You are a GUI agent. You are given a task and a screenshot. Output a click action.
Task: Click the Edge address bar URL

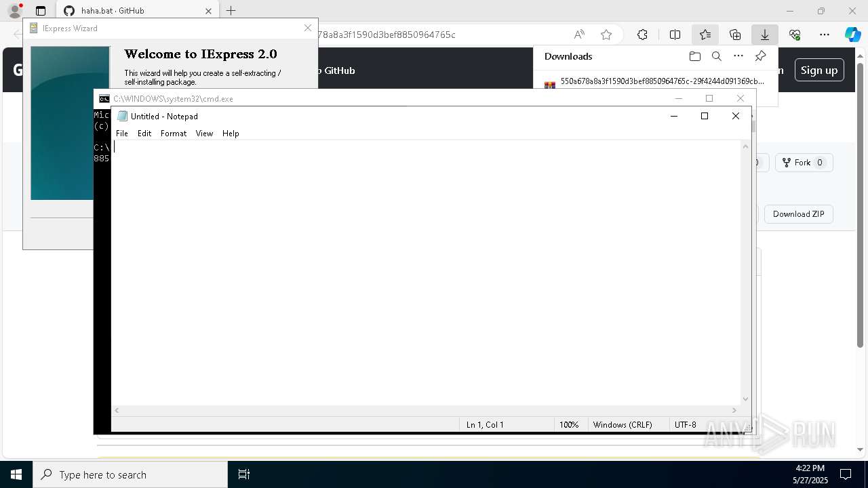point(387,35)
